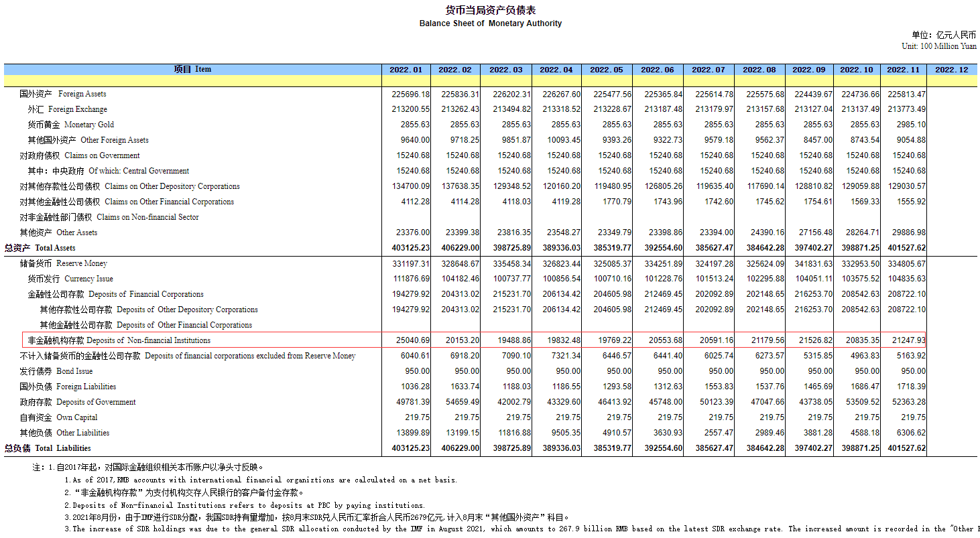Click the Unit: 100 Million Yuan label
Viewport: 980px width, 538px height.
coord(939,46)
